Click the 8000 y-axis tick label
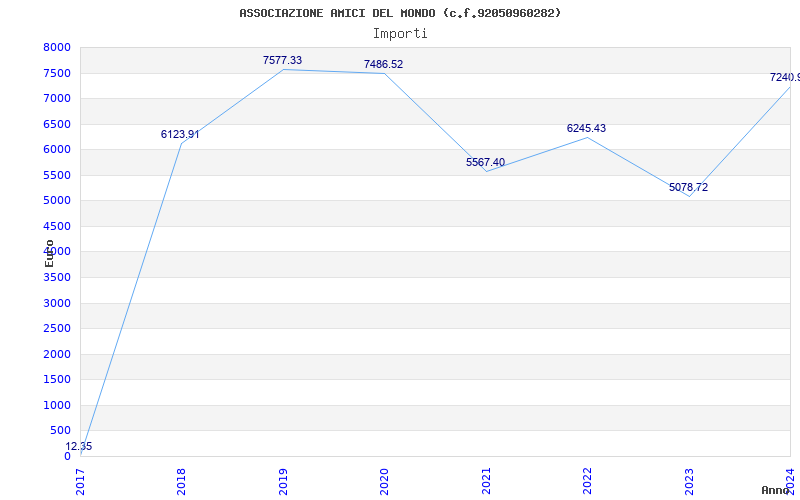800x500 pixels. tap(57, 47)
